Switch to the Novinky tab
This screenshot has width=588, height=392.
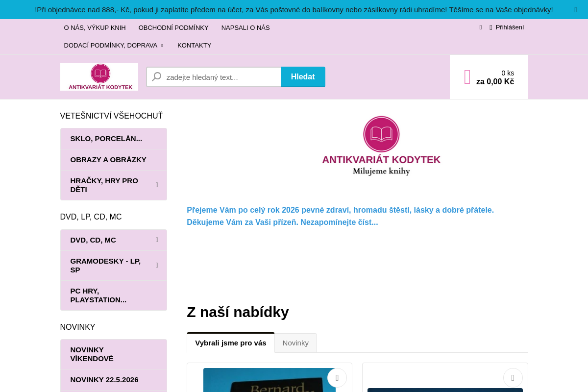[295, 343]
